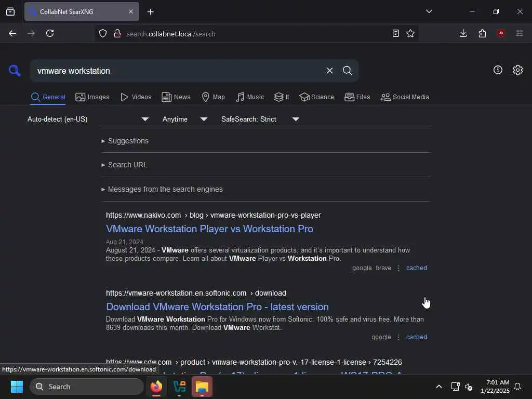Switch to the Images category
Viewport: 532px width, 399px height.
click(92, 97)
